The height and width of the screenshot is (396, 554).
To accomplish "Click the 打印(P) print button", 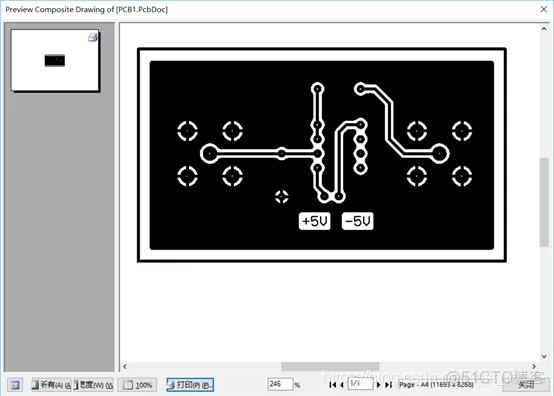I will (x=190, y=385).
